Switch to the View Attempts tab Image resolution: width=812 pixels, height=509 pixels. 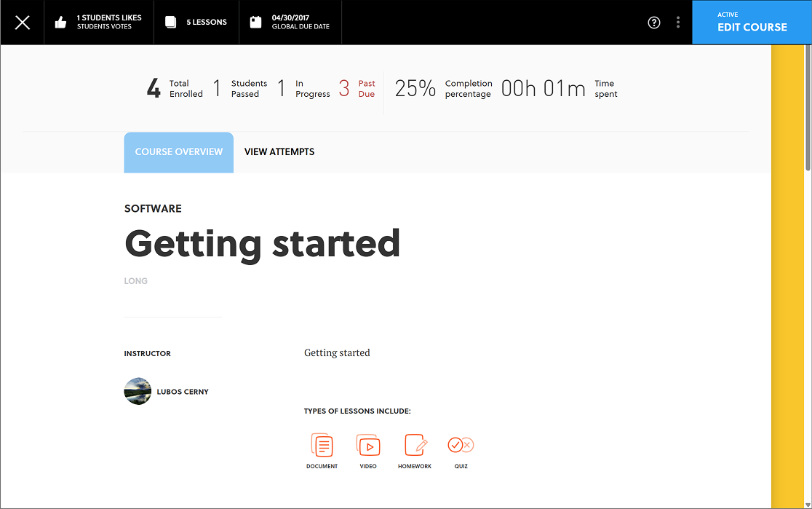(279, 152)
